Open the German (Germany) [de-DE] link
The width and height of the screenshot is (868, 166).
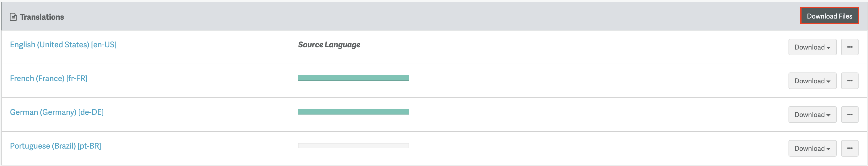(57, 112)
